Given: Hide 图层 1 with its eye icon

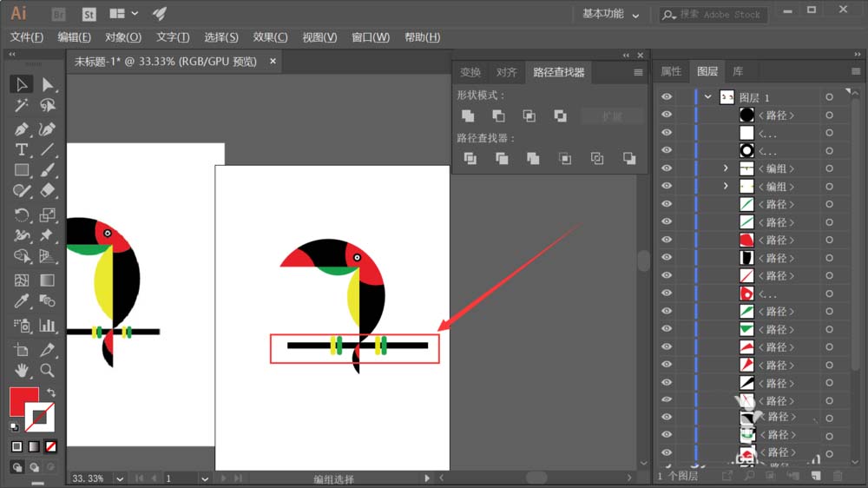Looking at the screenshot, I should [667, 97].
